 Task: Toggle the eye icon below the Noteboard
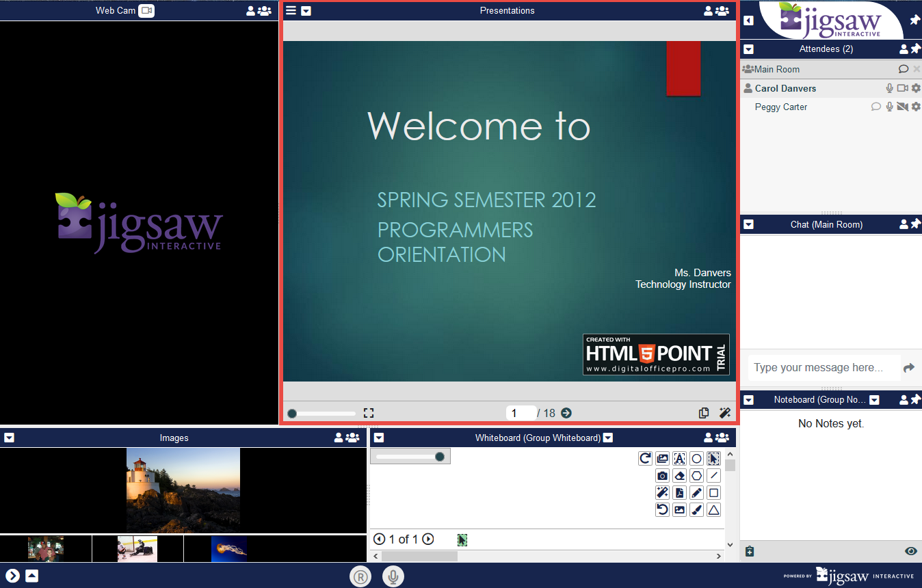(910, 551)
